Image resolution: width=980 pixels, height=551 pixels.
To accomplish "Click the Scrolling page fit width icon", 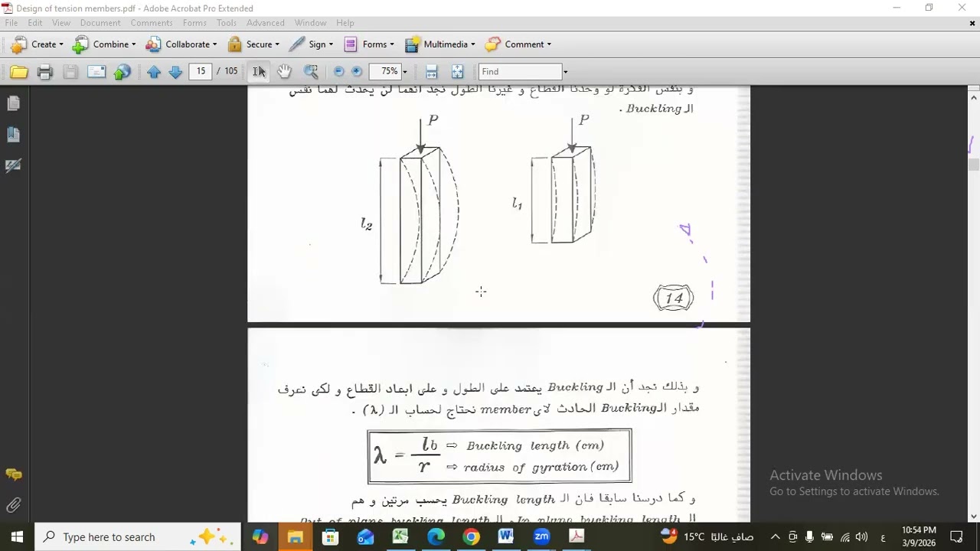I will pyautogui.click(x=432, y=72).
